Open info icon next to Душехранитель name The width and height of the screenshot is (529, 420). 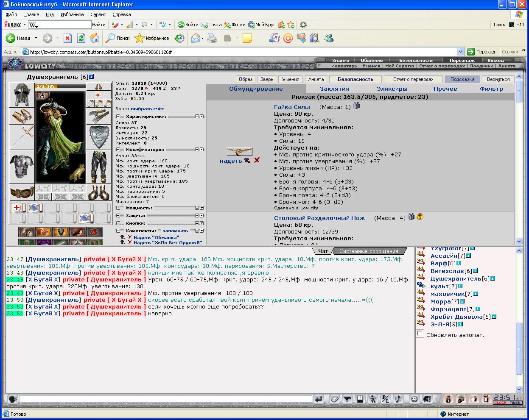click(x=91, y=77)
